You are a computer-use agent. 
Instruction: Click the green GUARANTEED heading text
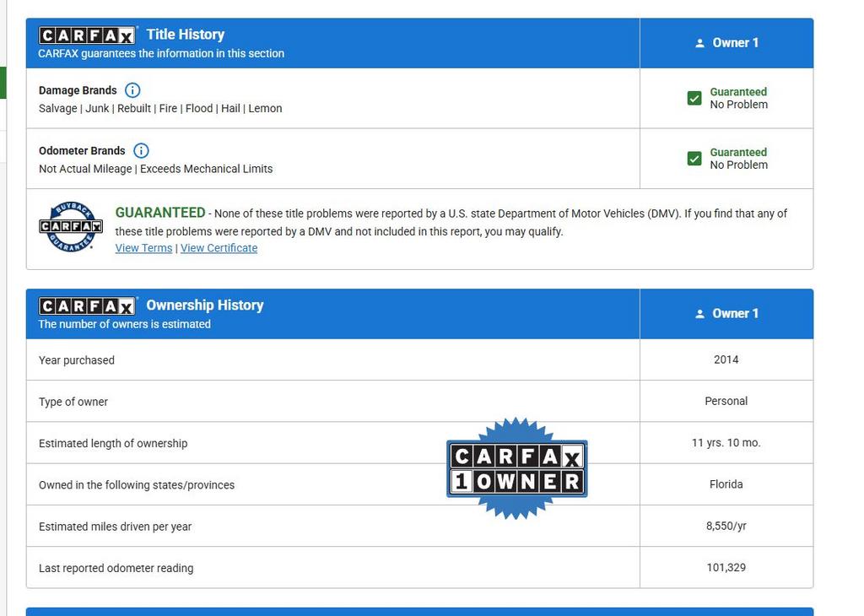tap(159, 213)
